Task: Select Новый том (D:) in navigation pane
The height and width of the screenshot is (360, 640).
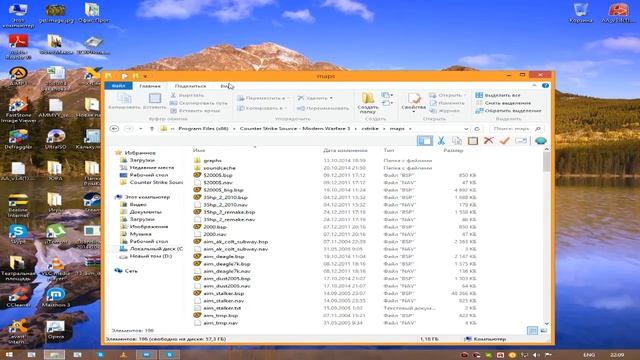Action: coord(146,256)
